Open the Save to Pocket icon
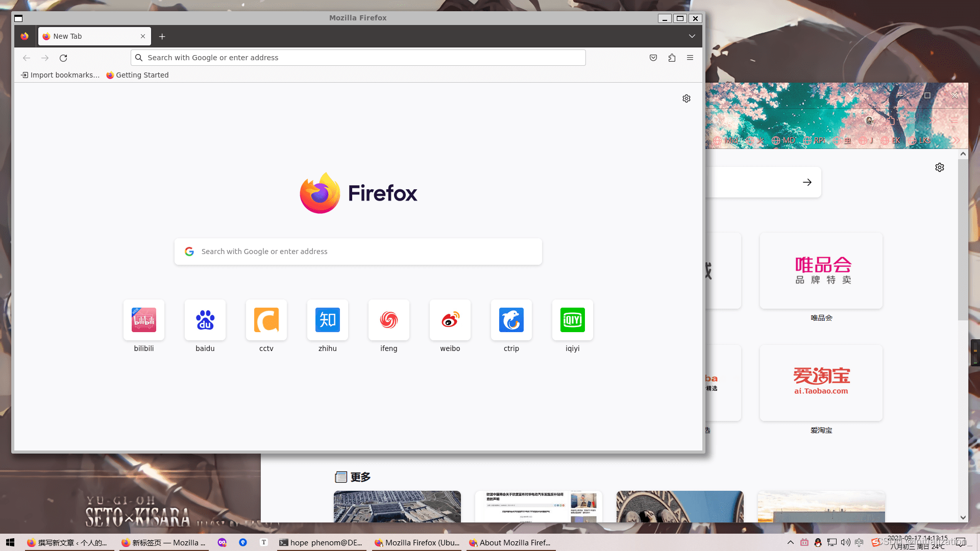This screenshot has width=980, height=551. tap(653, 58)
